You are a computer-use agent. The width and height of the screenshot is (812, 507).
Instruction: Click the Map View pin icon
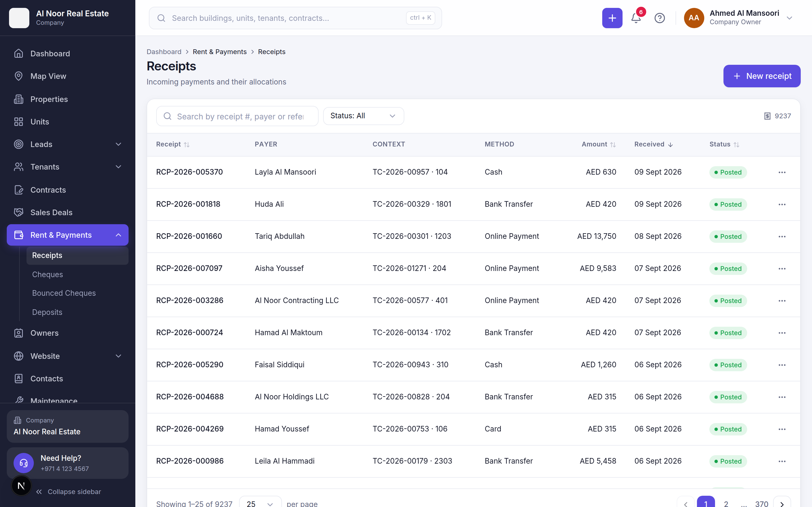[18, 76]
